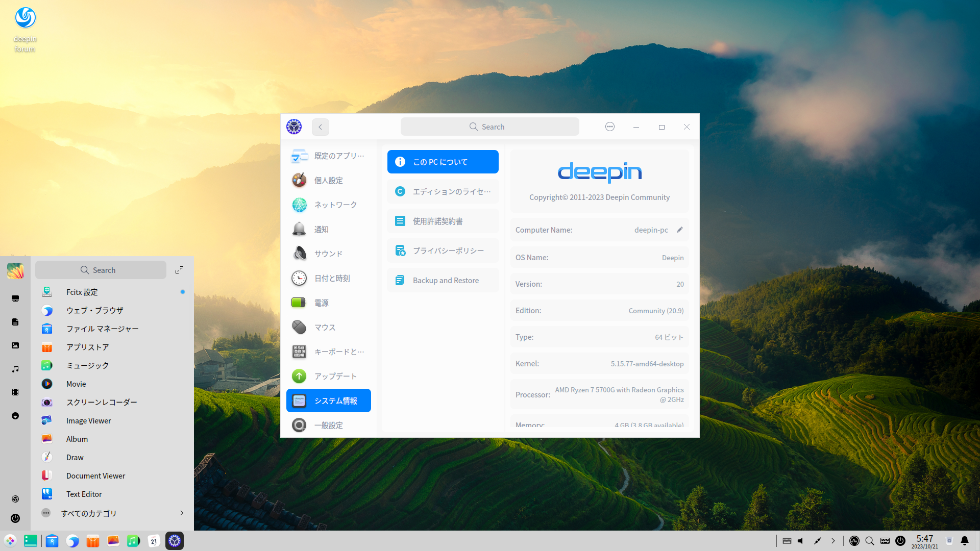Image resolution: width=980 pixels, height=551 pixels.
Task: Open the clock showing 5:47 in dock
Action: click(924, 541)
